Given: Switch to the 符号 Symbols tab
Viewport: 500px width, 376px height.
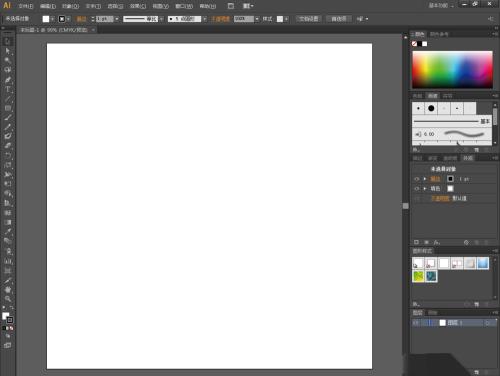Looking at the screenshot, I should coord(448,96).
